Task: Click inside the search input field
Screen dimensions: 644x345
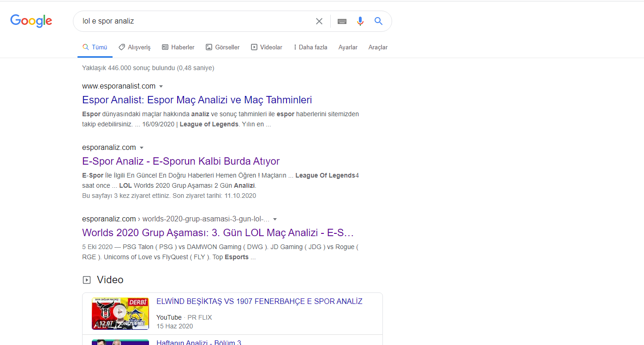Action: pos(194,21)
